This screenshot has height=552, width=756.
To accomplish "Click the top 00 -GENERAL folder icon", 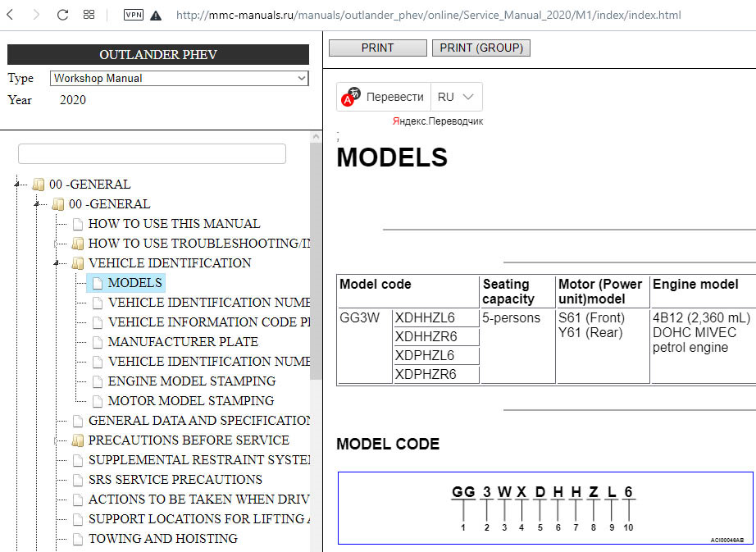I will [x=39, y=185].
